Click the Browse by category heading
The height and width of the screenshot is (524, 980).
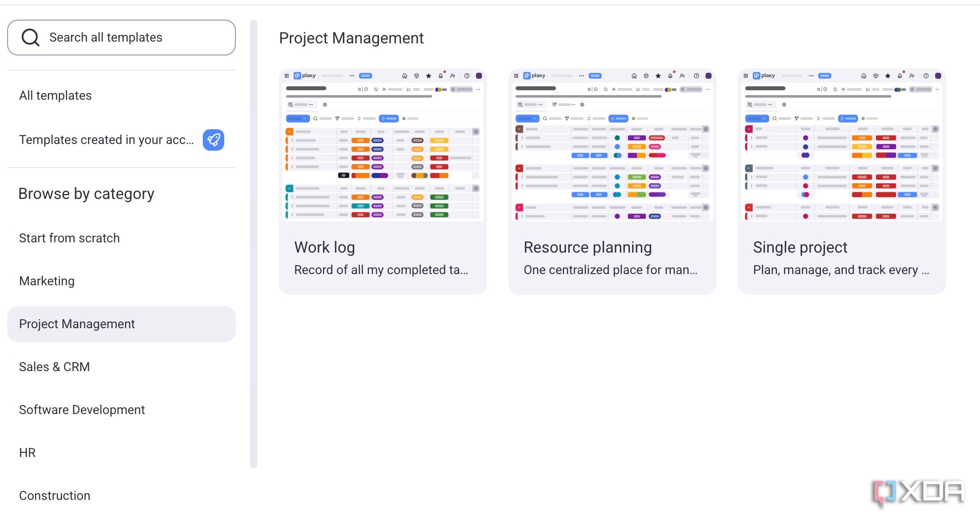(x=86, y=194)
